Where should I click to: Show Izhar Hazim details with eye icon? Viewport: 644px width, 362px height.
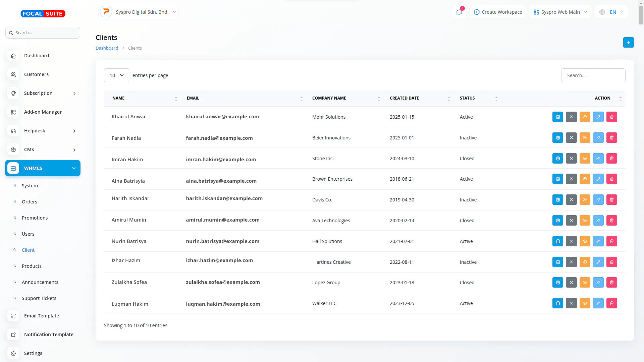(x=585, y=262)
